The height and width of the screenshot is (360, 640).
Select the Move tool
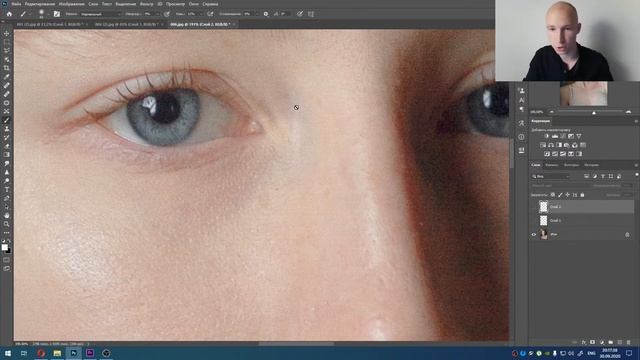coord(7,33)
